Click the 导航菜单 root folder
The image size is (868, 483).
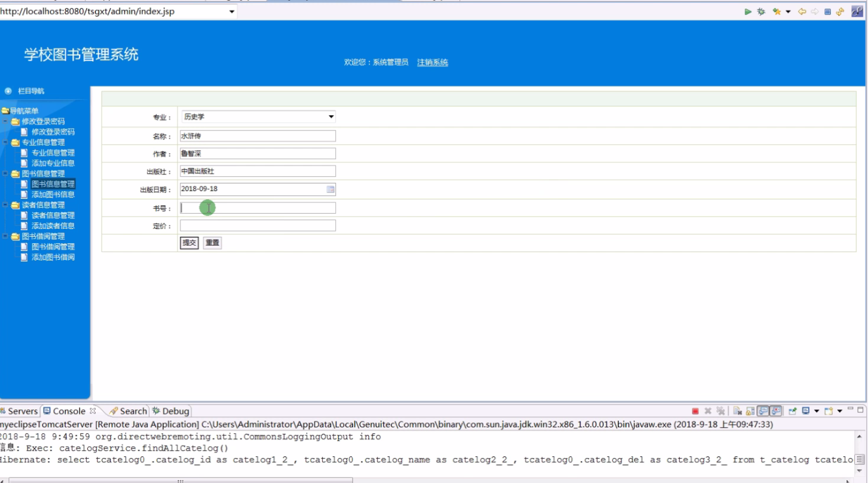(20, 111)
